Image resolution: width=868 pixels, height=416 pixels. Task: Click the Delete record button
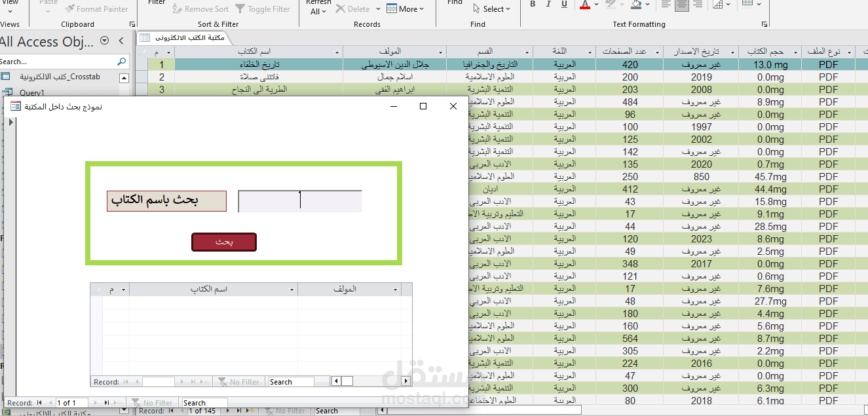click(x=353, y=9)
